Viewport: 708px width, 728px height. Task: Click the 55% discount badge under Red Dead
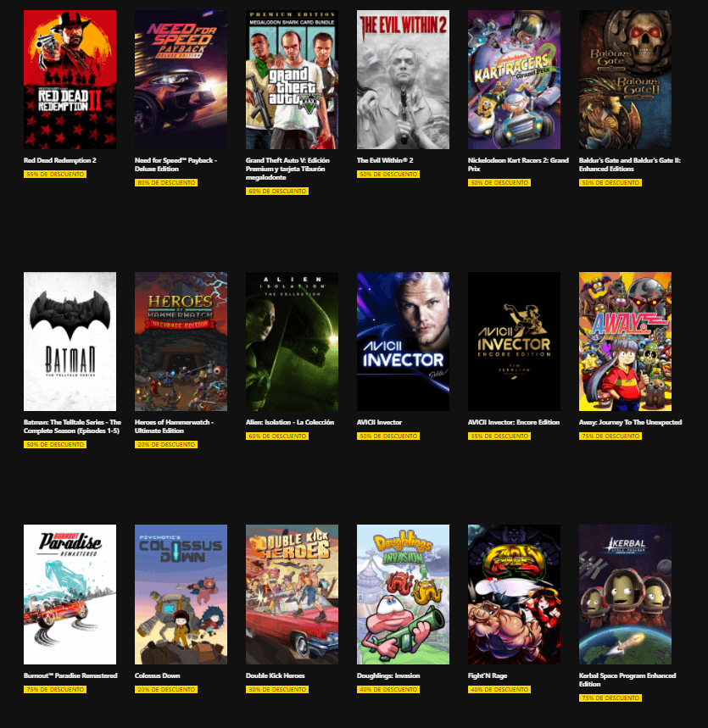pos(55,174)
